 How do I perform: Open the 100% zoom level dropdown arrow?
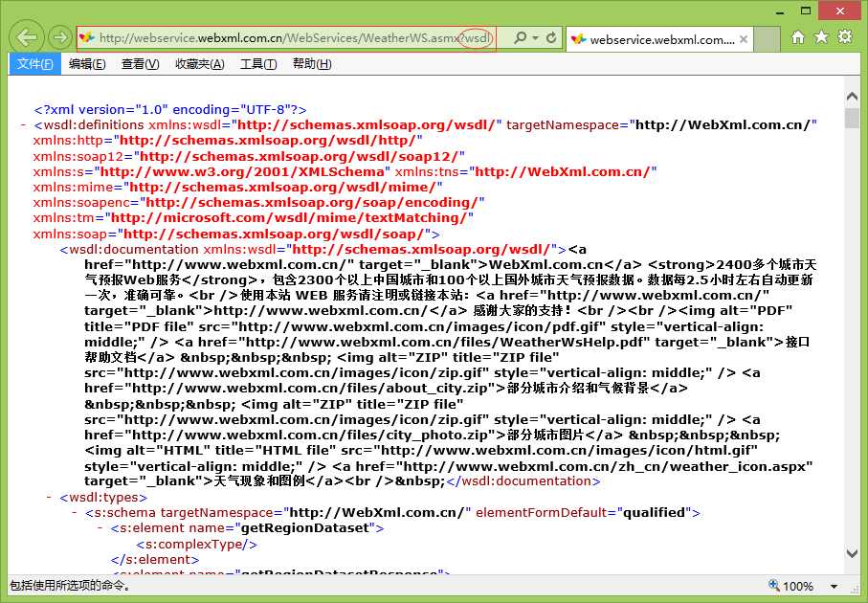(x=834, y=586)
